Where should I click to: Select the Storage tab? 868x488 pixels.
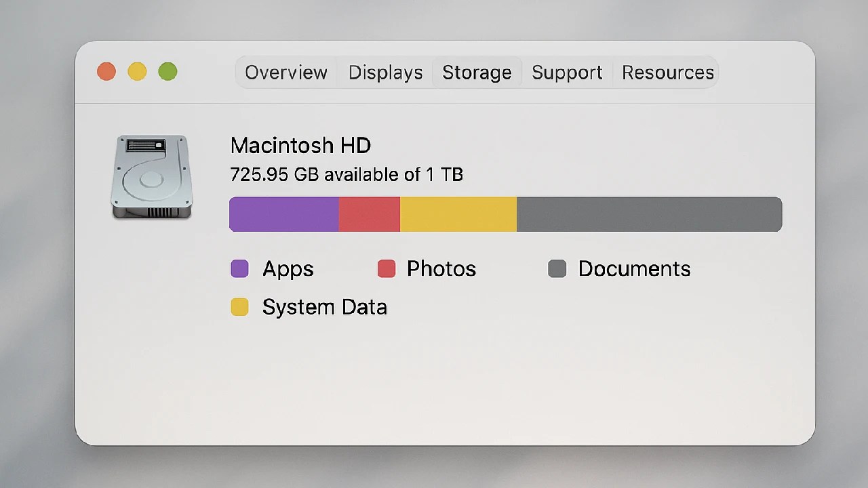point(477,73)
